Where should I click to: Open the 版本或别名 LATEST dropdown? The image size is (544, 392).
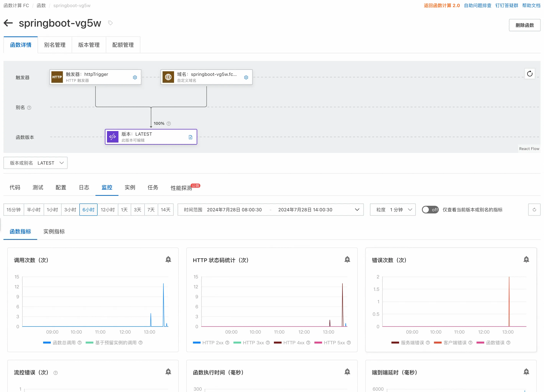click(x=35, y=163)
